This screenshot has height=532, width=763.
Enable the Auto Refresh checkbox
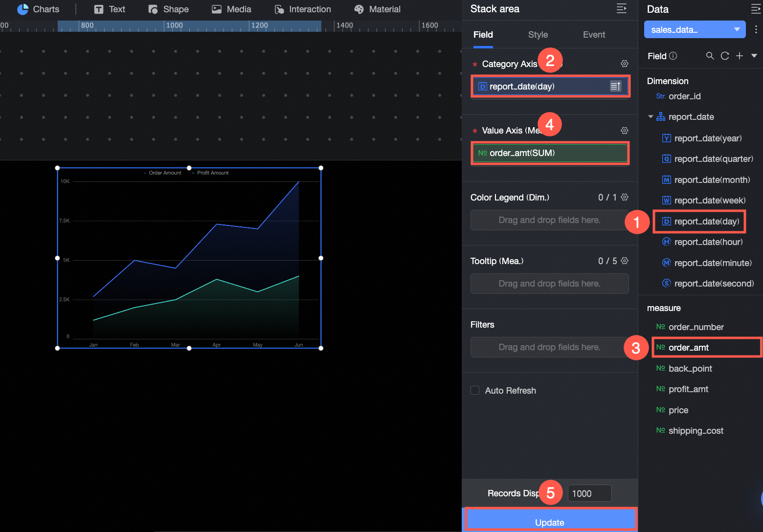click(x=475, y=390)
